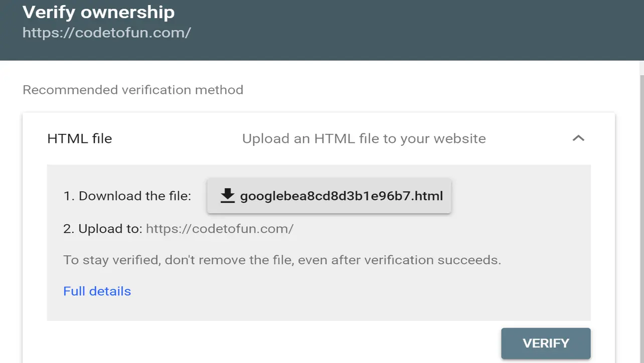Click the "2. Upload to:" step label
644x363 pixels.
(103, 229)
